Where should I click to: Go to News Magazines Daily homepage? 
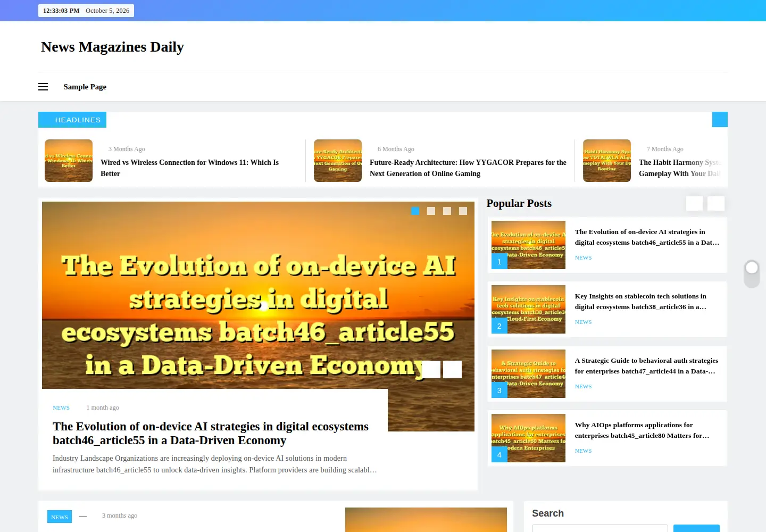112,47
